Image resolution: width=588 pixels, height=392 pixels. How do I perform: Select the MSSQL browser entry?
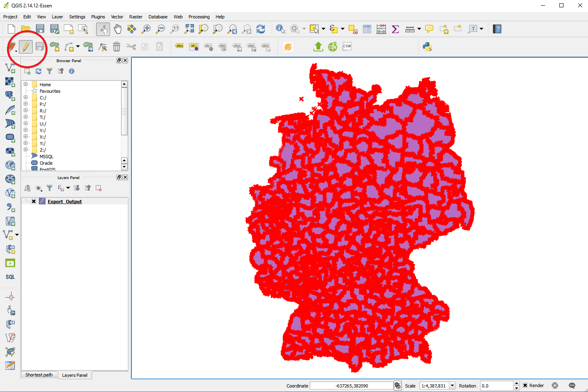46,157
